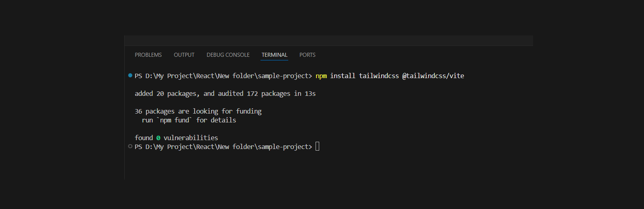This screenshot has height=209, width=644.
Task: Switch to the PROBLEMS tab
Action: click(148, 55)
